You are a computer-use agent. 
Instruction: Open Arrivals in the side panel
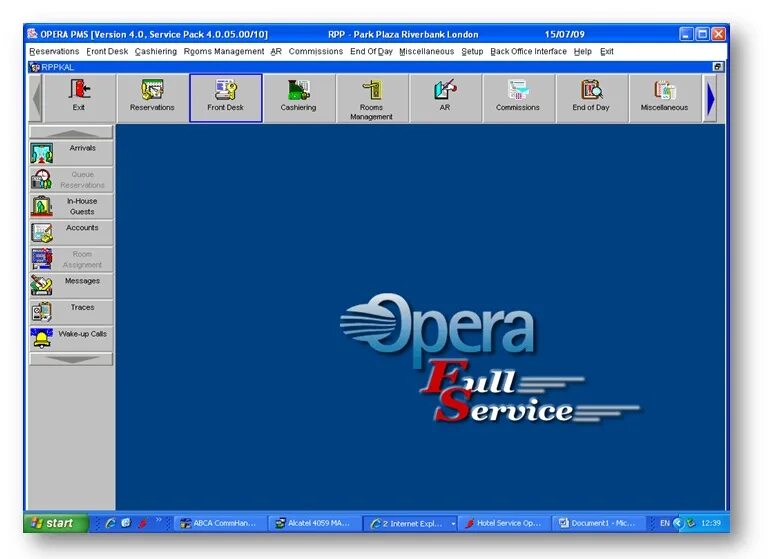pos(71,153)
